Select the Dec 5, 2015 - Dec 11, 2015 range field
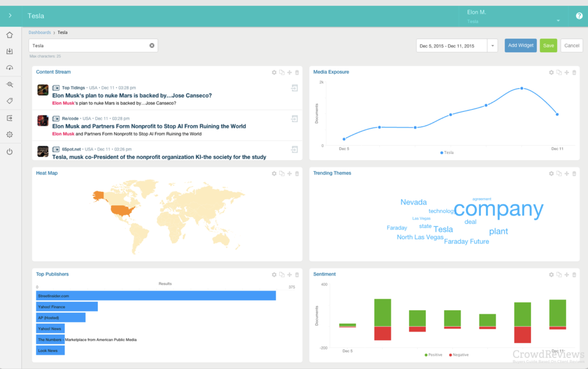 (452, 46)
